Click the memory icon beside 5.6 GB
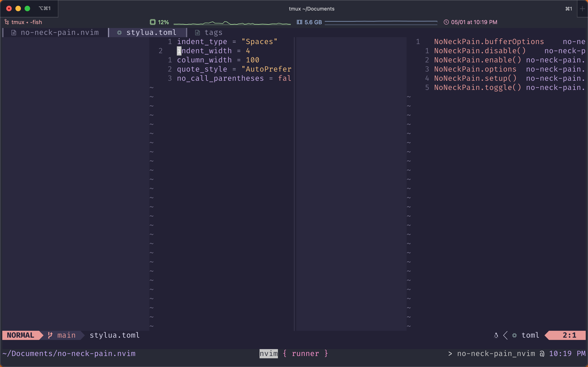The image size is (588, 367). tap(300, 22)
